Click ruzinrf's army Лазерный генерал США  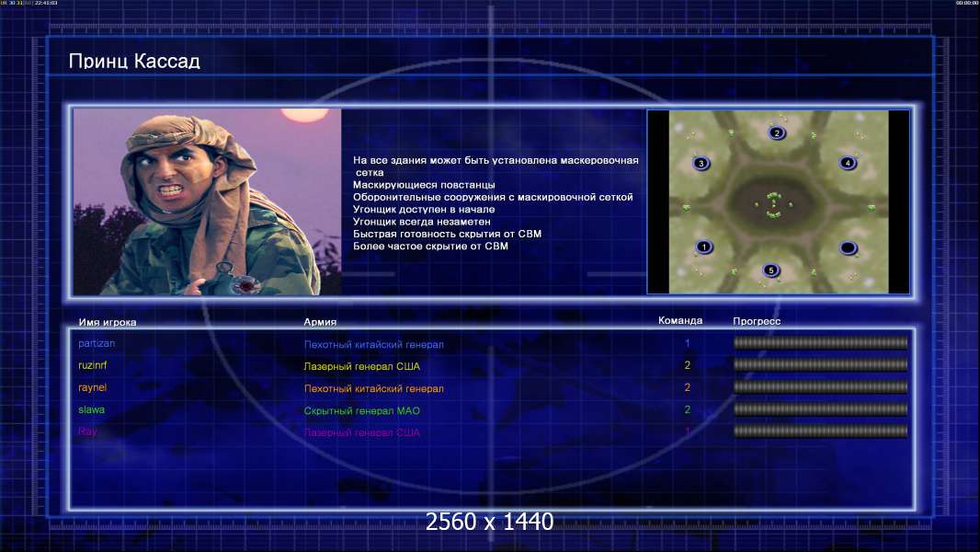tap(362, 366)
